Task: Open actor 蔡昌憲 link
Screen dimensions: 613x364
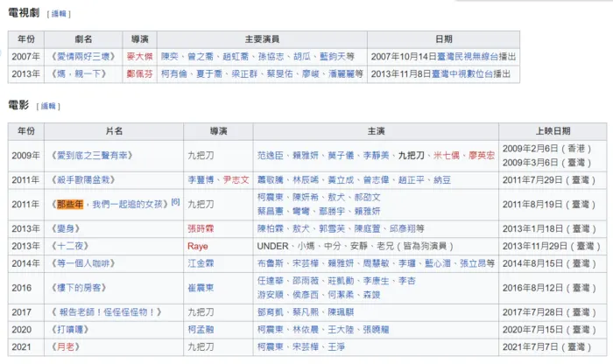Action: pyautogui.click(x=270, y=211)
